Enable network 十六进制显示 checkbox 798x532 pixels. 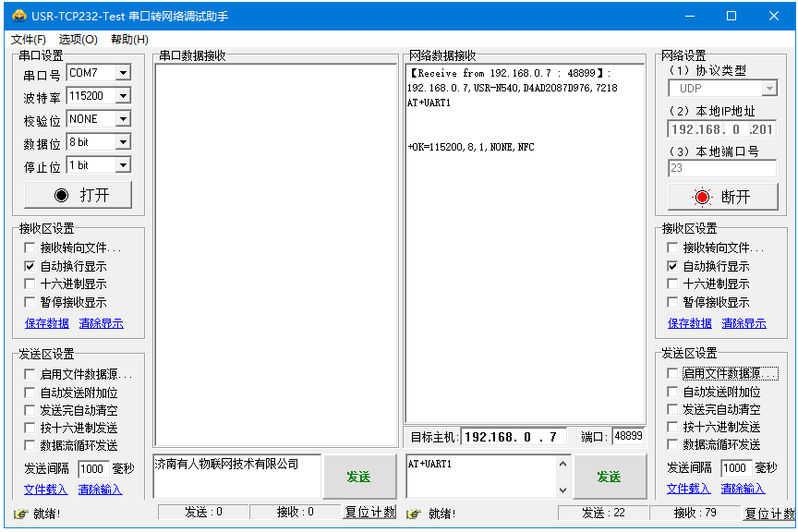[672, 284]
